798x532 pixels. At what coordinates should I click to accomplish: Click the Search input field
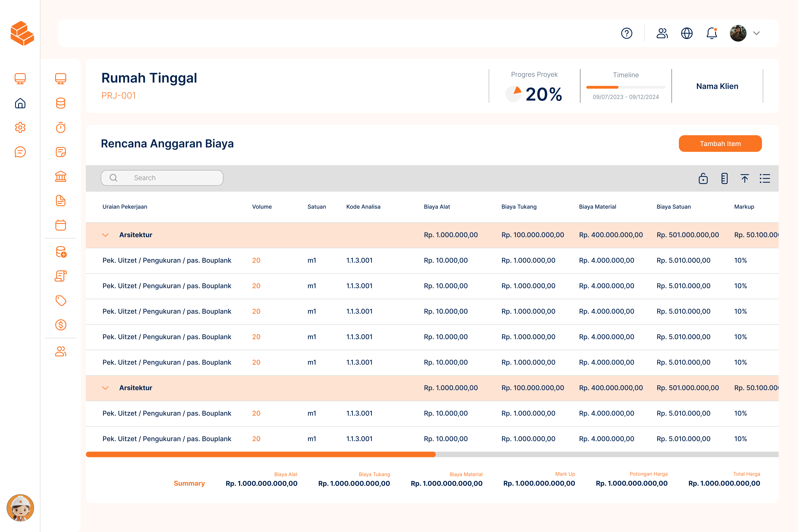click(x=162, y=178)
